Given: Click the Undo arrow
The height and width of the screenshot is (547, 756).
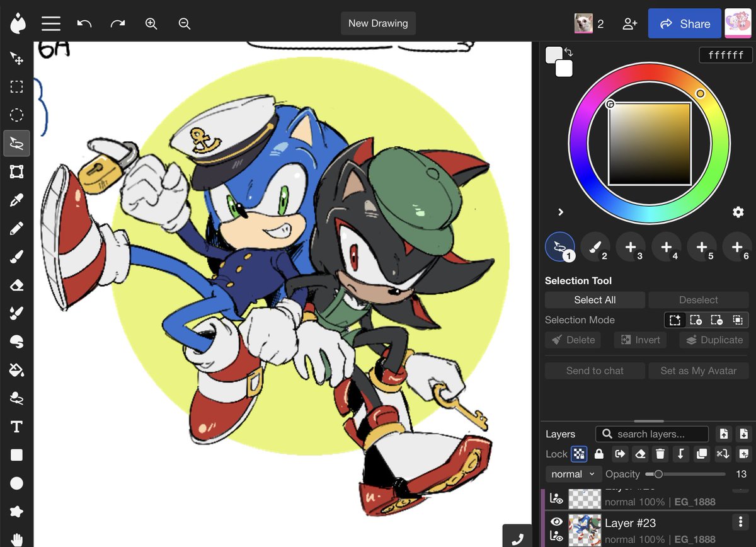Looking at the screenshot, I should 84,23.
